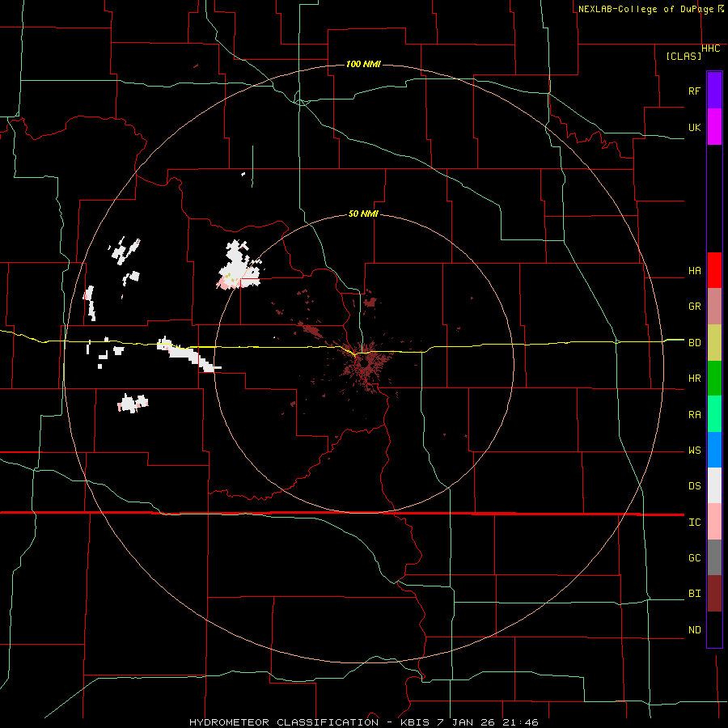This screenshot has width=728, height=728.
Task: Click the blue WS legend swatch
Action: coord(714,450)
